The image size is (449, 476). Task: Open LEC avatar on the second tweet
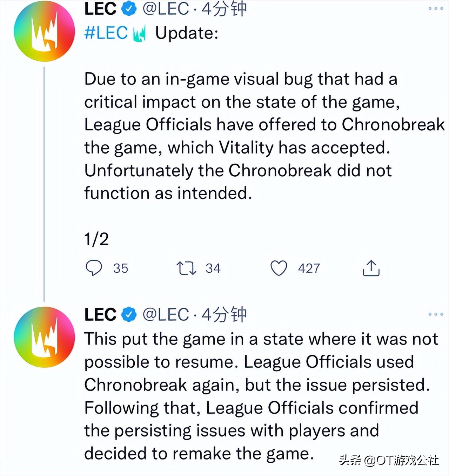pyautogui.click(x=45, y=337)
